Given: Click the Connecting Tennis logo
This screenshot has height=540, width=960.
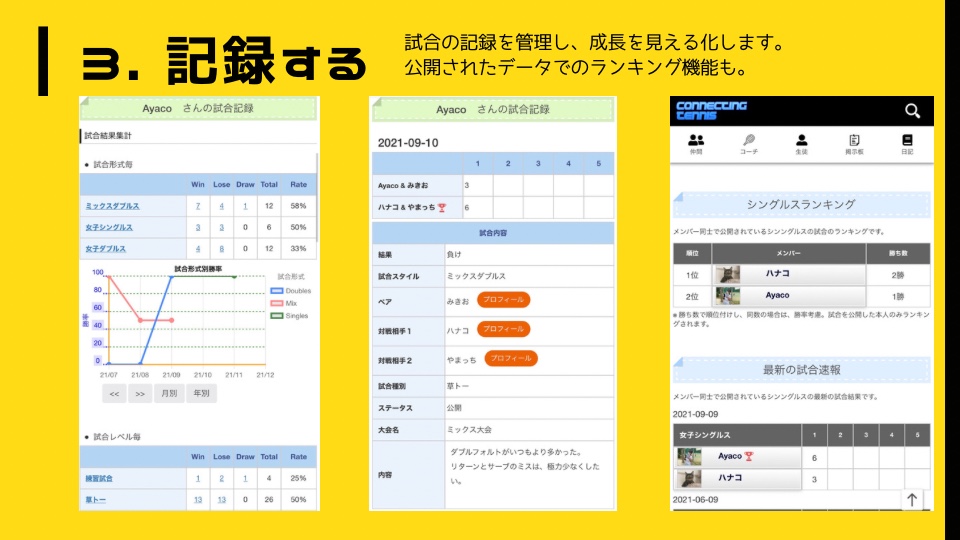Looking at the screenshot, I should 711,110.
